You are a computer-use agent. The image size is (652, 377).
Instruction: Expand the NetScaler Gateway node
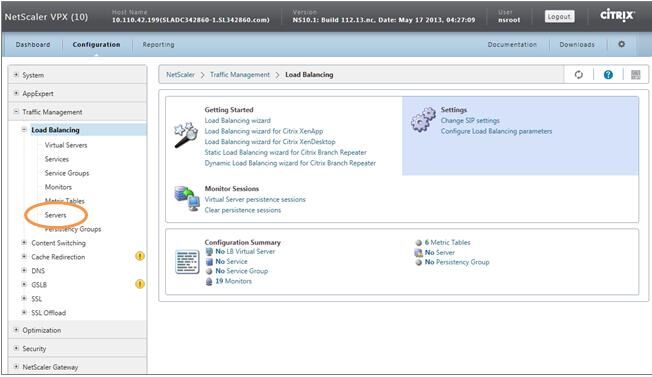(16, 367)
